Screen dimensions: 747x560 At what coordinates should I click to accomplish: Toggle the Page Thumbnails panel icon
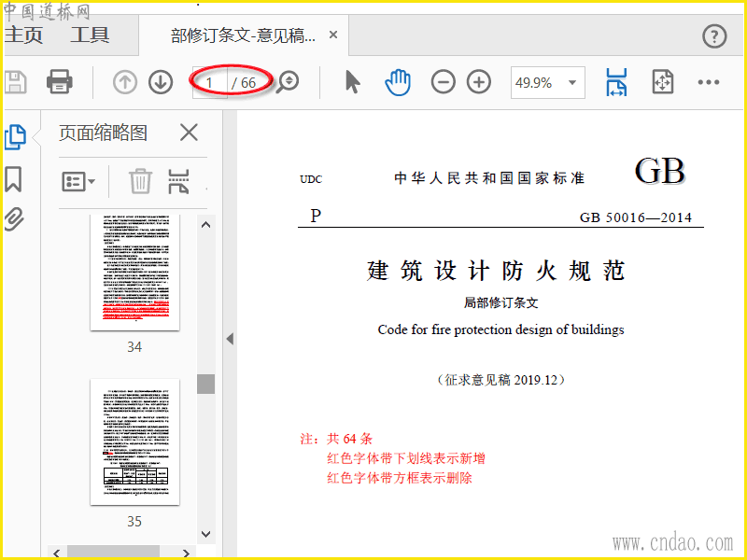(15, 137)
